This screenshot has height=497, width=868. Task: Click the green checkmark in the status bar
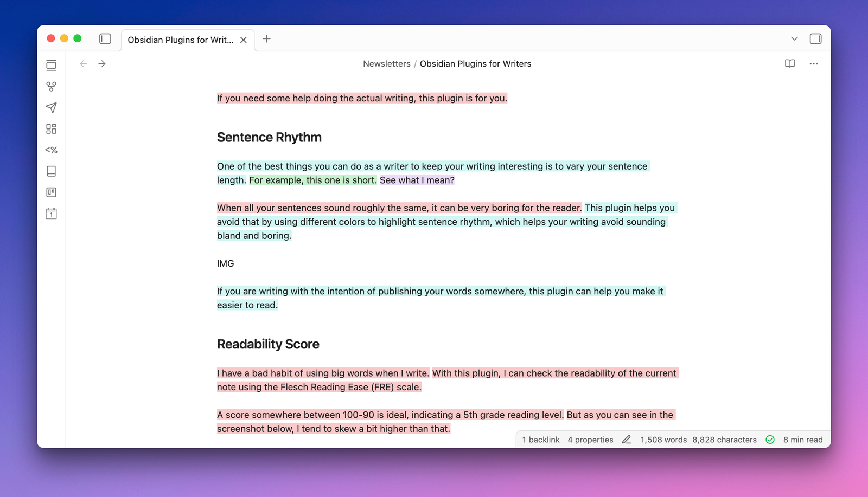click(770, 440)
